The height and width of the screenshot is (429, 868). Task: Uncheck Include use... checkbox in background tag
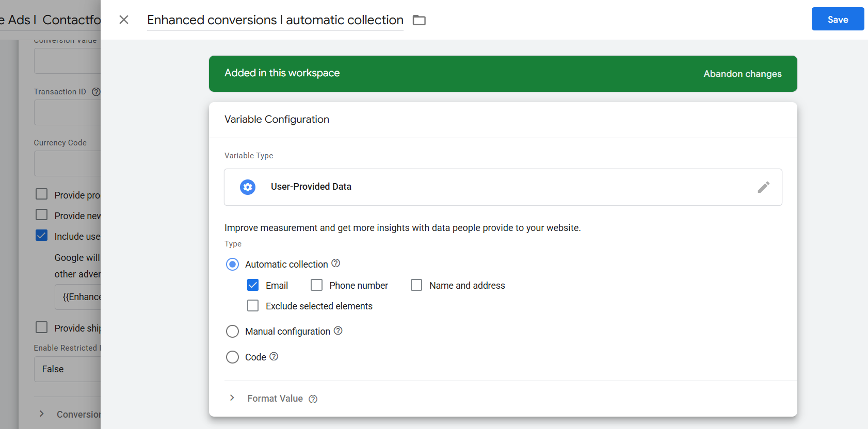coord(41,235)
